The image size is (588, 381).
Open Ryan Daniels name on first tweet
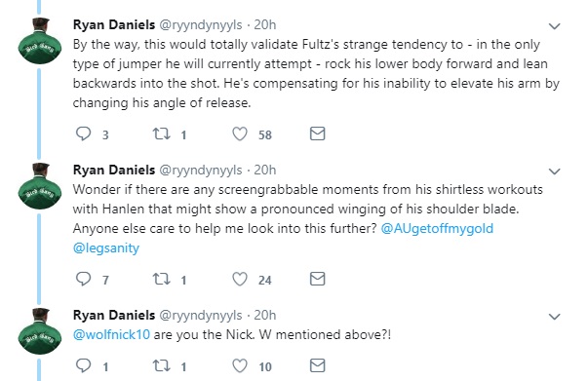[x=114, y=24]
